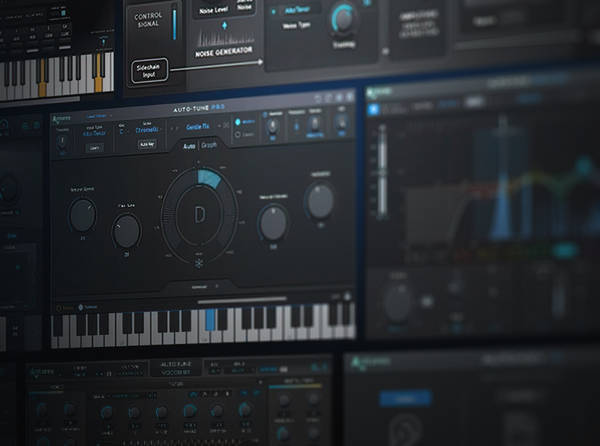
Task: Open the Input Type dropdown
Action: (x=96, y=132)
